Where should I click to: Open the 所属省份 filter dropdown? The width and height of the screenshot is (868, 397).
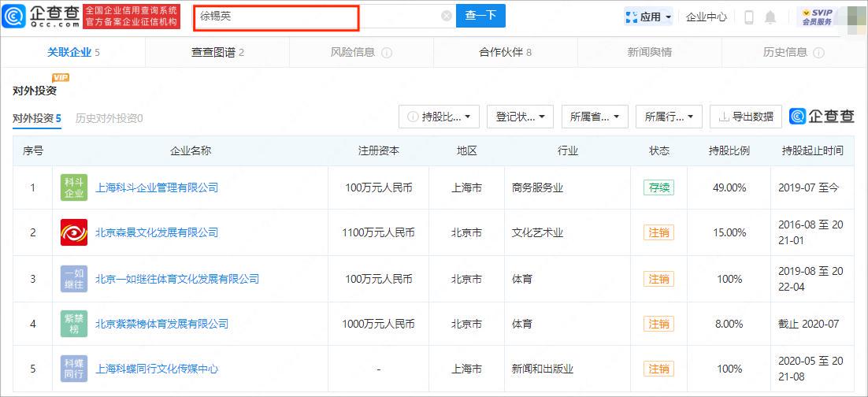[595, 117]
